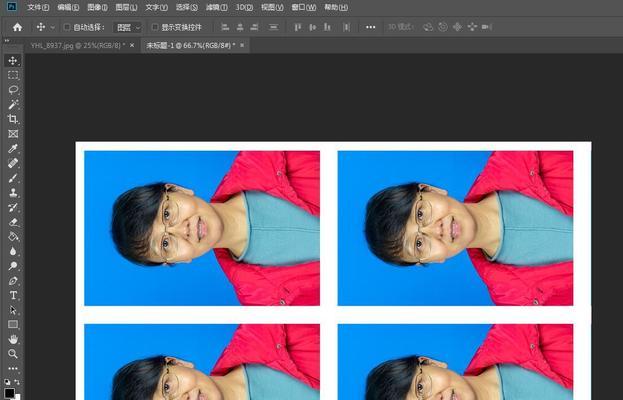The height and width of the screenshot is (400, 623).
Task: Select the Rectangle shape tool
Action: pyautogui.click(x=13, y=325)
